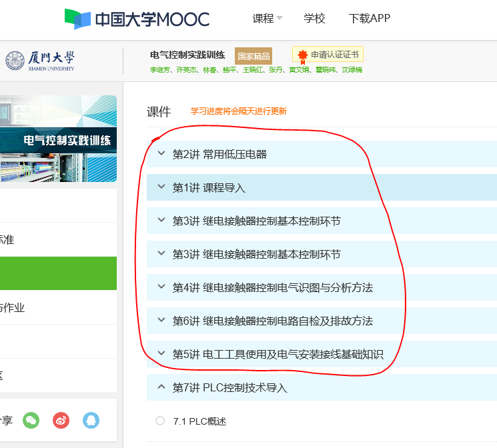Open the sidebar item ending in 准
Screen dimensions: 497x448
(x=58, y=239)
